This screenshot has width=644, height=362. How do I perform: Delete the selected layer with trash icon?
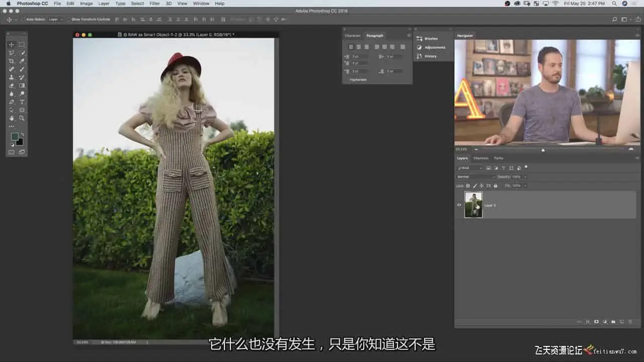pyautogui.click(x=630, y=322)
